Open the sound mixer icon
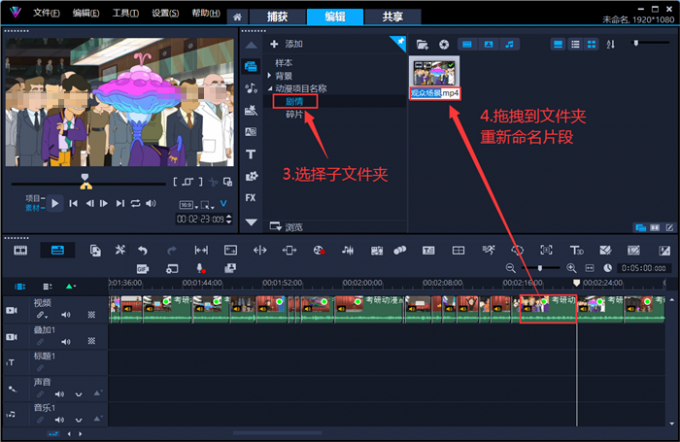The width and height of the screenshot is (680, 442). [x=348, y=250]
